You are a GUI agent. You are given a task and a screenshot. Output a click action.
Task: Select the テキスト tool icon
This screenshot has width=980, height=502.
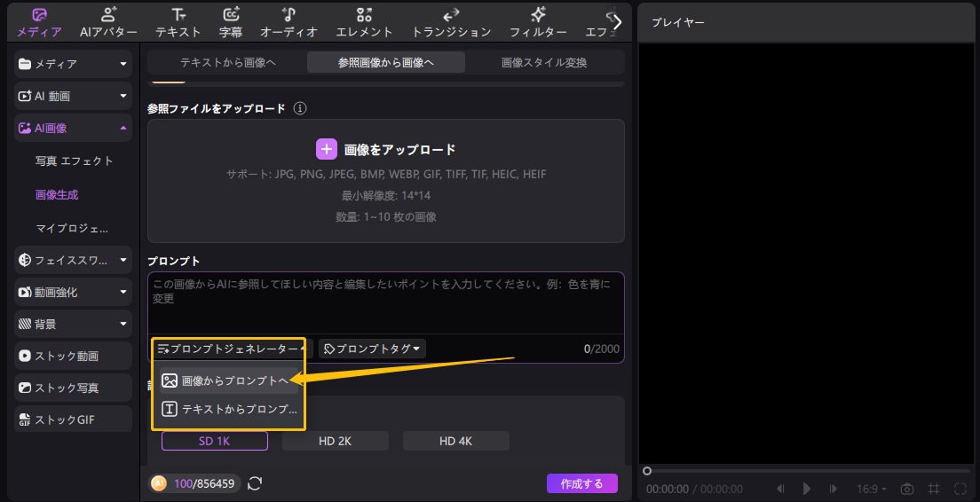178,21
